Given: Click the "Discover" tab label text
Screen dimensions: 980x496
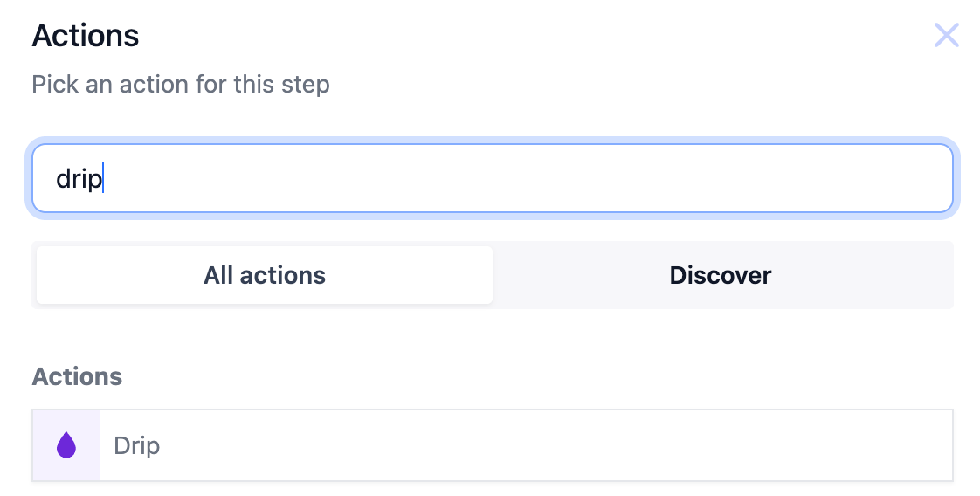Looking at the screenshot, I should pos(721,276).
